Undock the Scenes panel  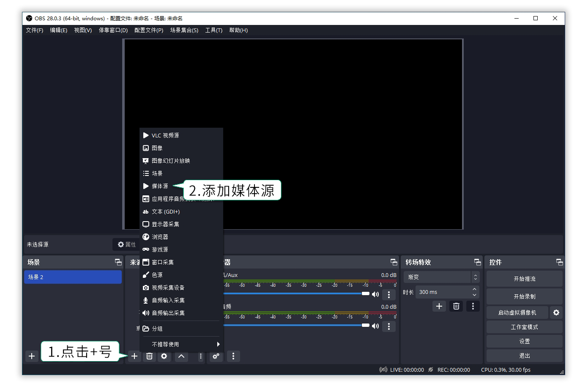(118, 262)
